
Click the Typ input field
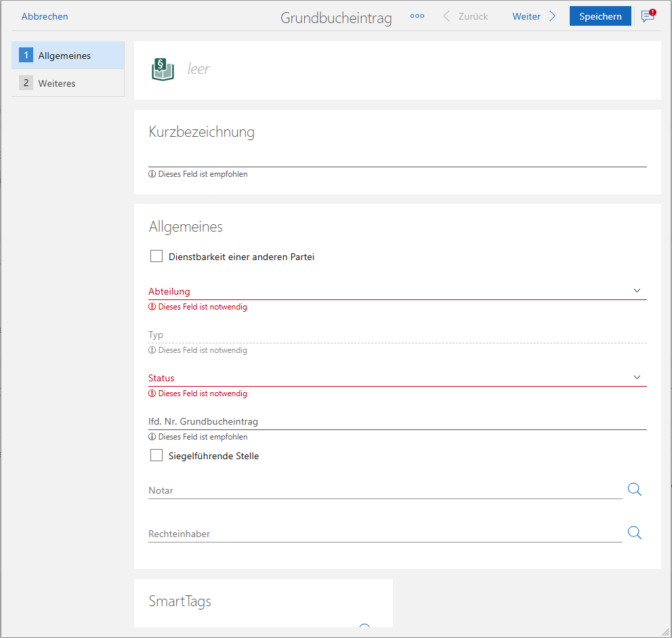(397, 335)
